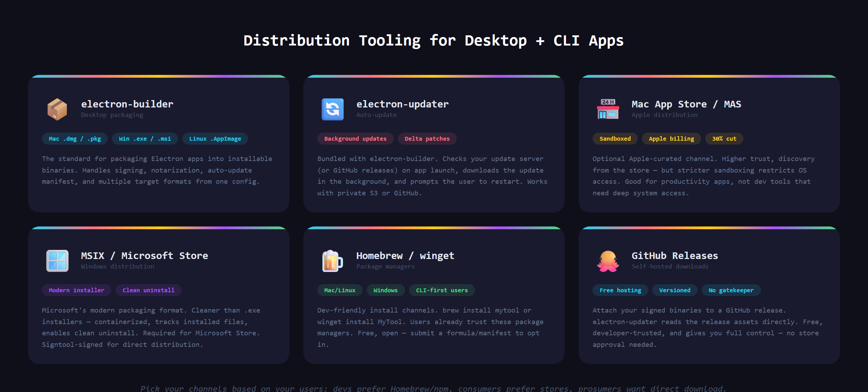Image resolution: width=868 pixels, height=392 pixels.
Task: Click the Homebrew beer mug icon
Action: [332, 261]
